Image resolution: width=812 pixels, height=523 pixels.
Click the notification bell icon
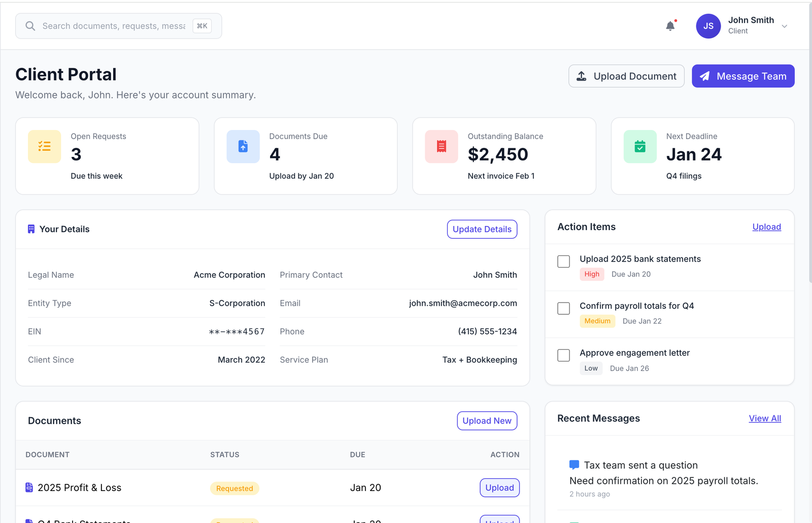[670, 26]
